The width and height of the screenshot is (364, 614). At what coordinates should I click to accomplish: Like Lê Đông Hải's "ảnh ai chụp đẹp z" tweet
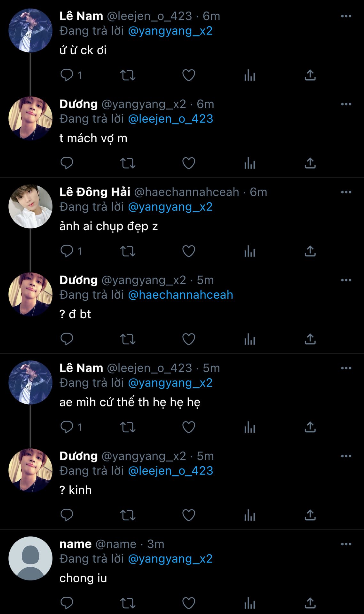tap(189, 251)
